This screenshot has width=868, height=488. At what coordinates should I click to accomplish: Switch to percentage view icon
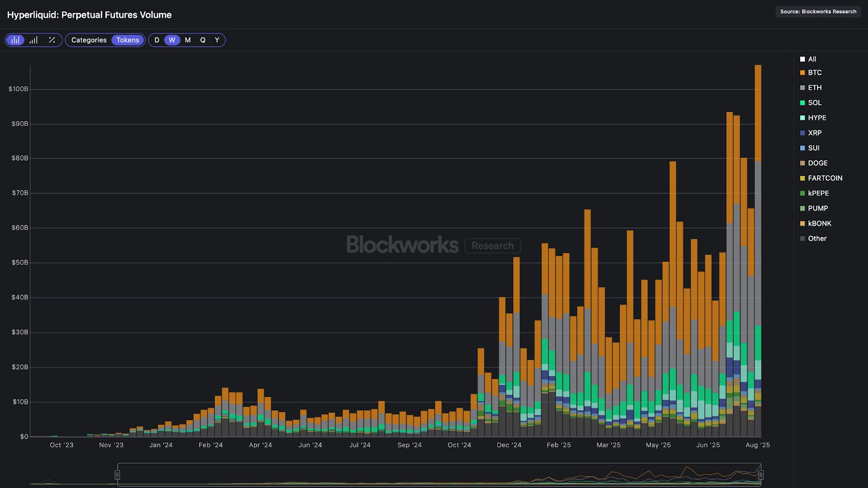52,40
